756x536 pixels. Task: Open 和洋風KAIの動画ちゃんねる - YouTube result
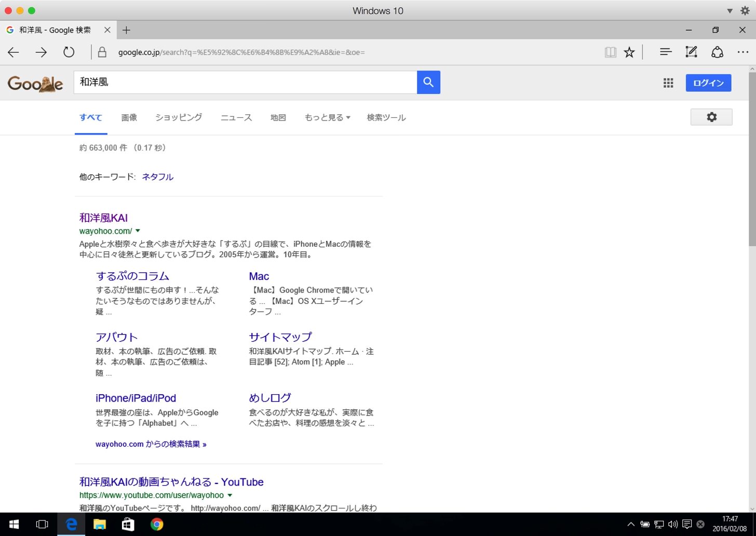[171, 481]
